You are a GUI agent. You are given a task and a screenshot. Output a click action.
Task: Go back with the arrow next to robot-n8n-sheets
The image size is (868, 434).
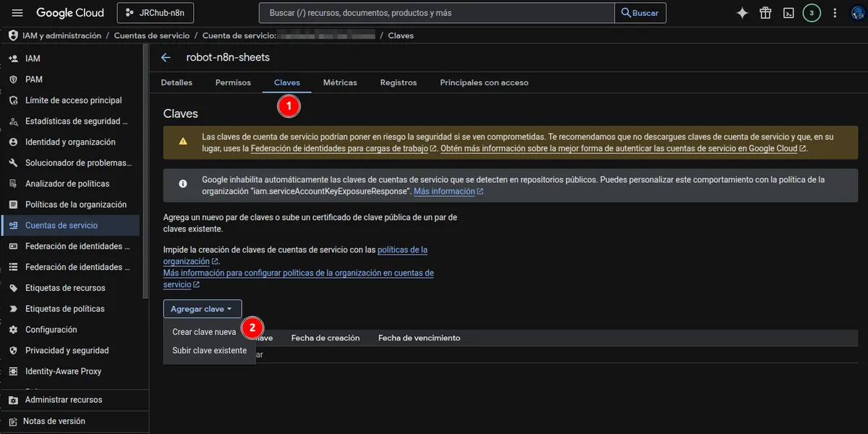pos(166,57)
